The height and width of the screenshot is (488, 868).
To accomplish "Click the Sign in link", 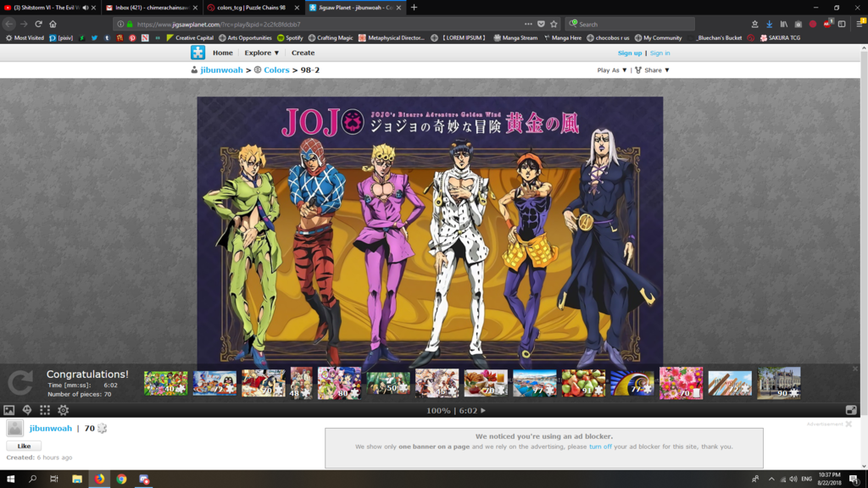I will tap(659, 53).
